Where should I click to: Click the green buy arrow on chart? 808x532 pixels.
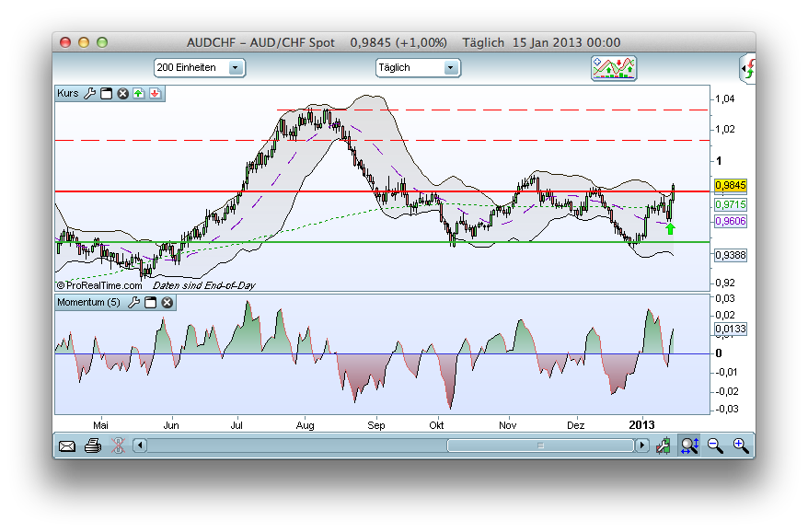pos(670,229)
